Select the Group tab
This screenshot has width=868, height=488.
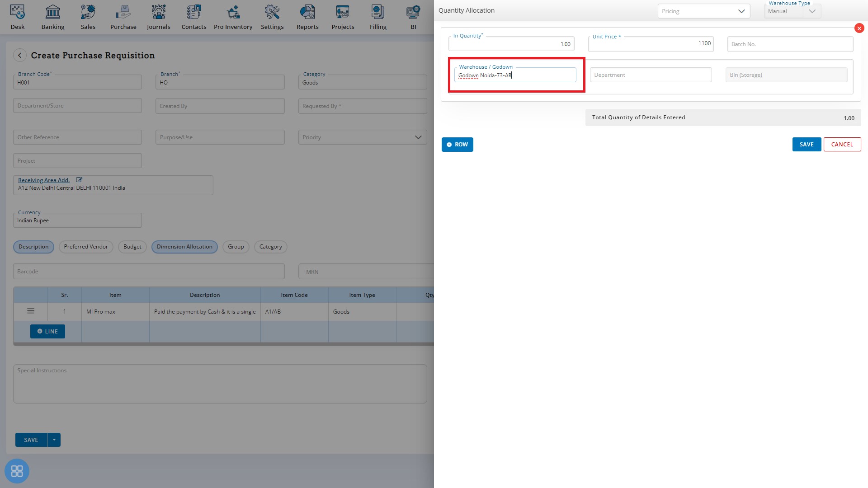[236, 247]
